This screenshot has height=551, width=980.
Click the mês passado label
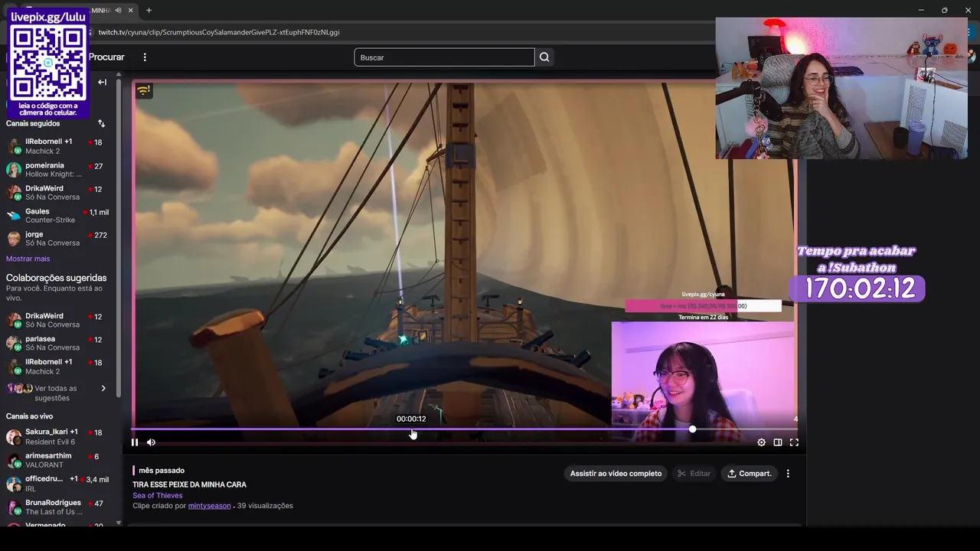pyautogui.click(x=162, y=471)
